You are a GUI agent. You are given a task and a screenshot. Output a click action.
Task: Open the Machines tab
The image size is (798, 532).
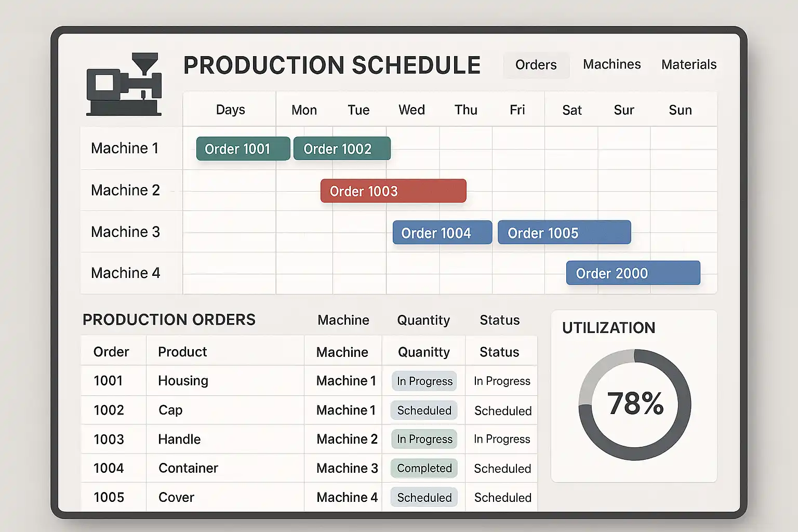611,64
